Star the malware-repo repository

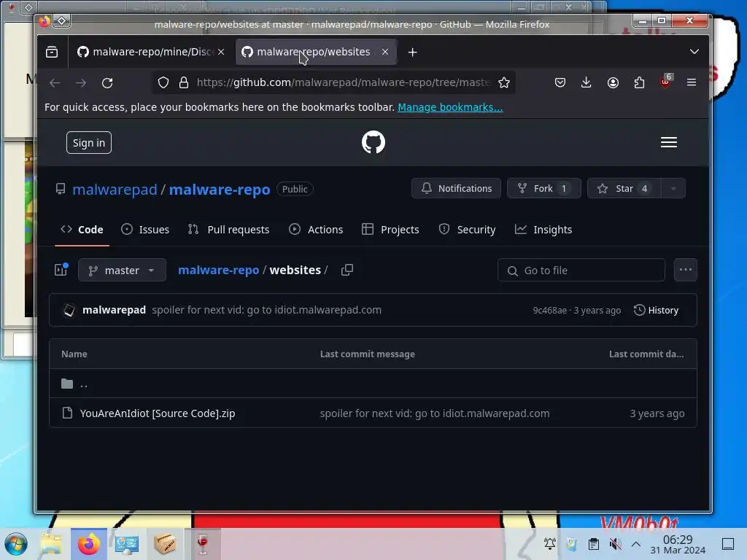624,189
